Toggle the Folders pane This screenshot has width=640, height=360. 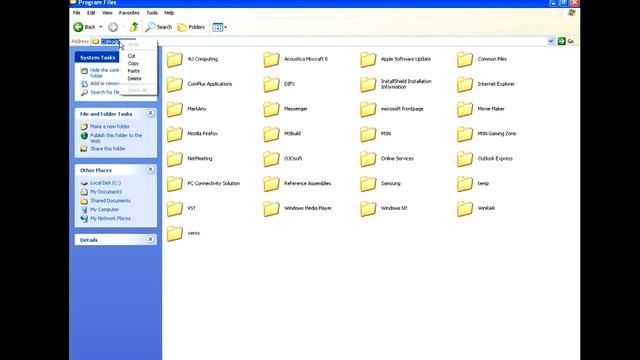pos(191,27)
